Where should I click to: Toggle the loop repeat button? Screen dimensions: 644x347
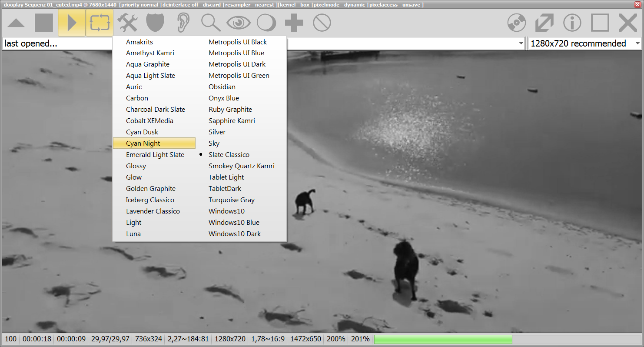[100, 23]
